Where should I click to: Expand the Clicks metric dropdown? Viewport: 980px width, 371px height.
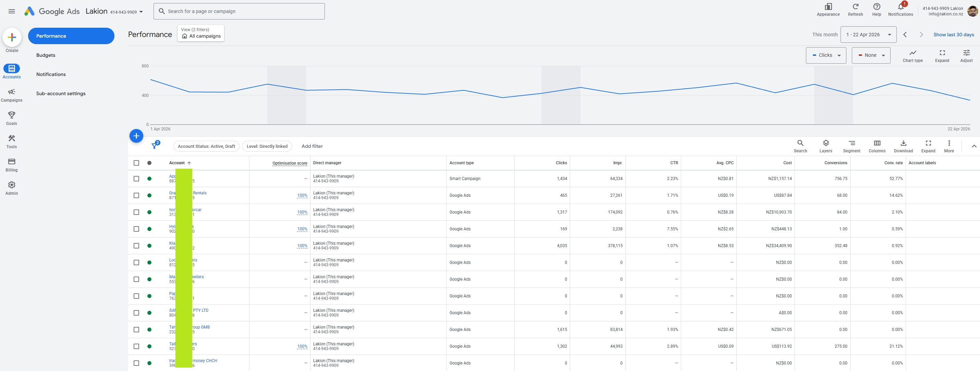(x=826, y=55)
